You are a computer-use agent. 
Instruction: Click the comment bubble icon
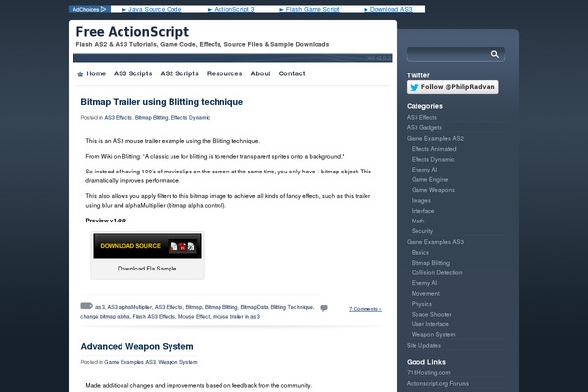click(x=324, y=308)
